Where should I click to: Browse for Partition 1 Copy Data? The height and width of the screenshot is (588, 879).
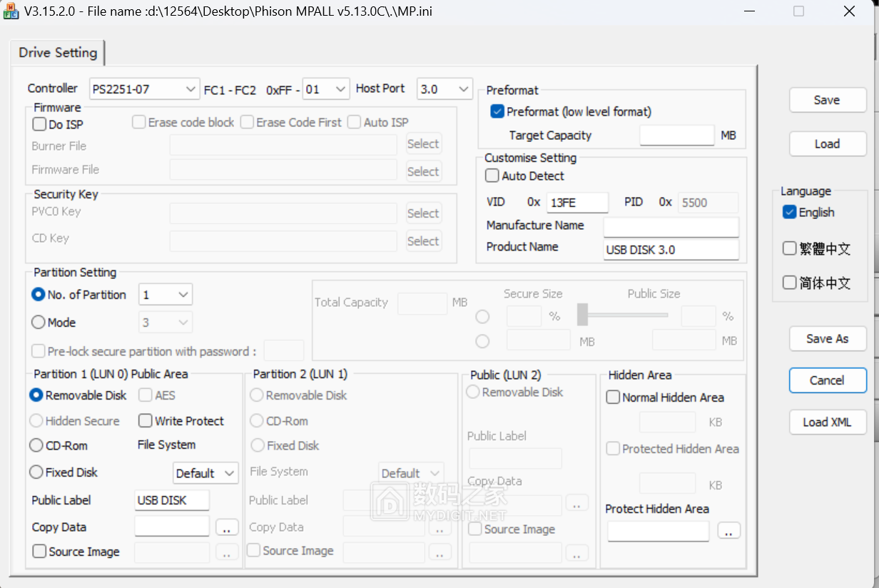point(227,528)
